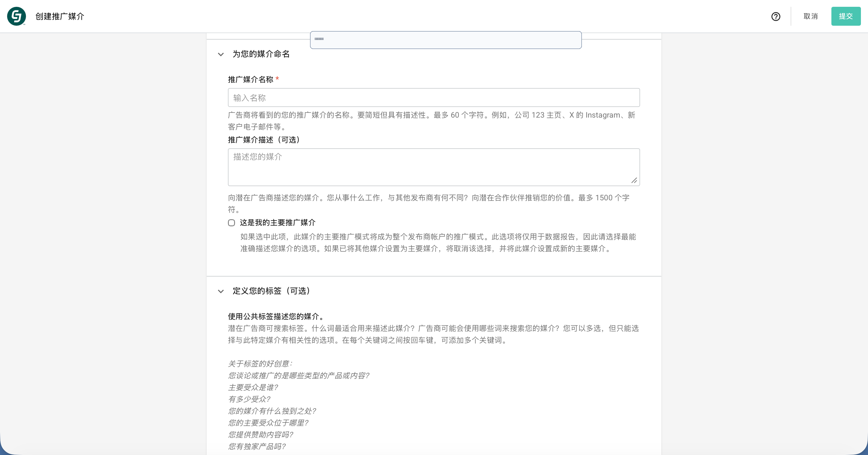Check 这是我的主要推广媒介 checkbox
The image size is (868, 455).
coord(231,222)
